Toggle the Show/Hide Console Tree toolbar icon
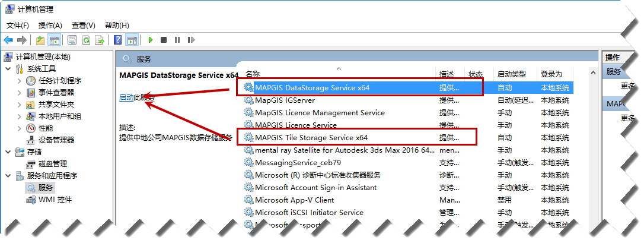Viewport: 644px width, 243px height. pos(54,40)
